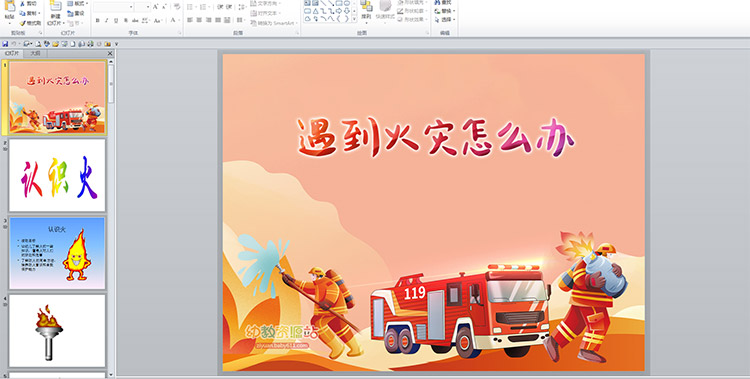Click the Reset slide icon
This screenshot has width=750, height=379.
pos(70,13)
